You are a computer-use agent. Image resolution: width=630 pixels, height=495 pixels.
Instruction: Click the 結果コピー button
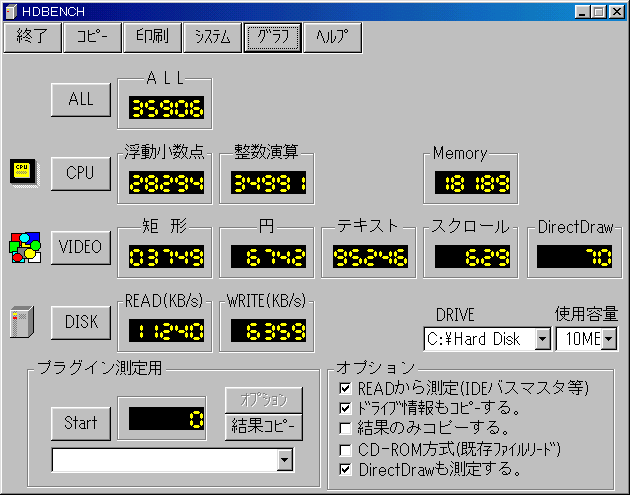click(264, 427)
